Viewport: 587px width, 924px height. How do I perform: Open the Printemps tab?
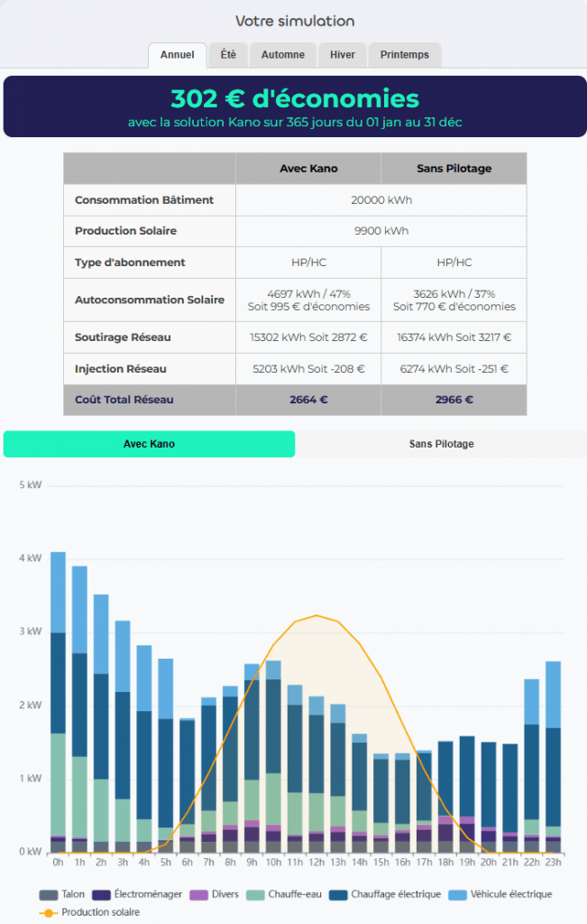point(405,55)
